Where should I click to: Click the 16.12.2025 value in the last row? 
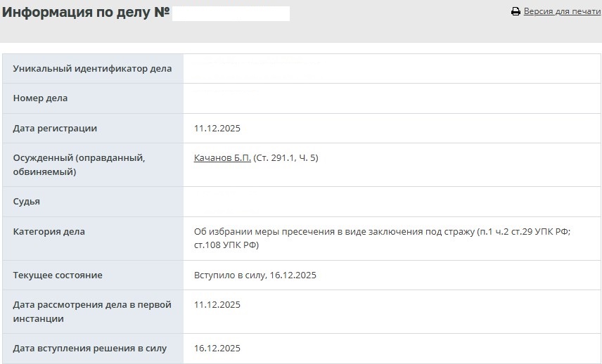point(217,349)
